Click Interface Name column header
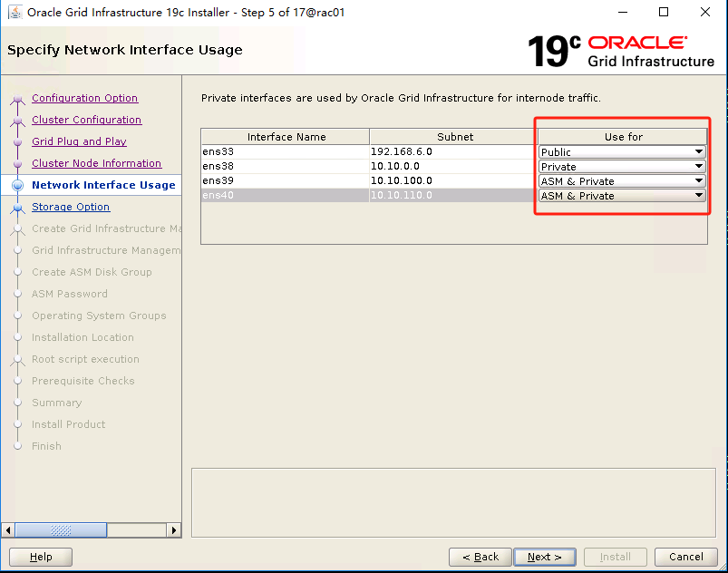Screen dimensions: 728x573 [x=286, y=137]
